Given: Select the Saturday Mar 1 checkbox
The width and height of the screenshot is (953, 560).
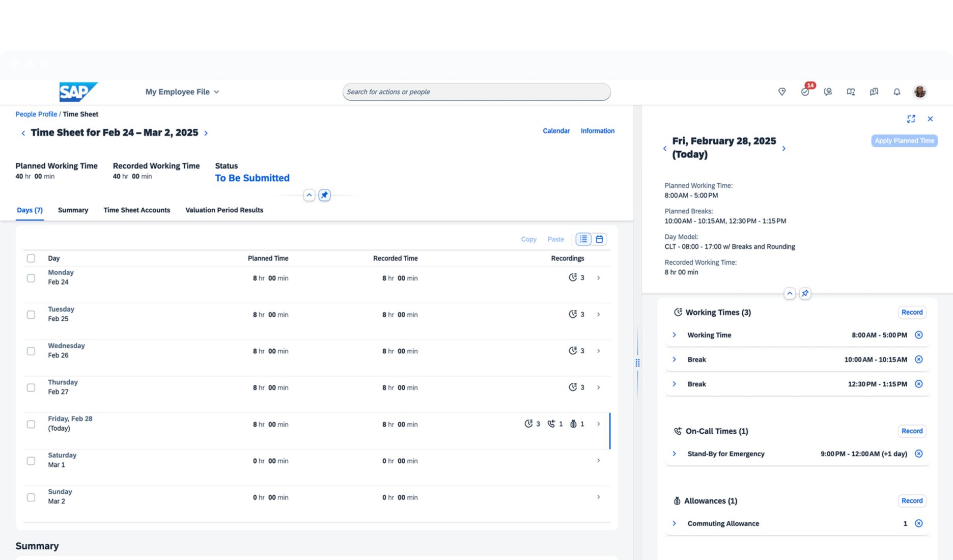Looking at the screenshot, I should tap(31, 461).
